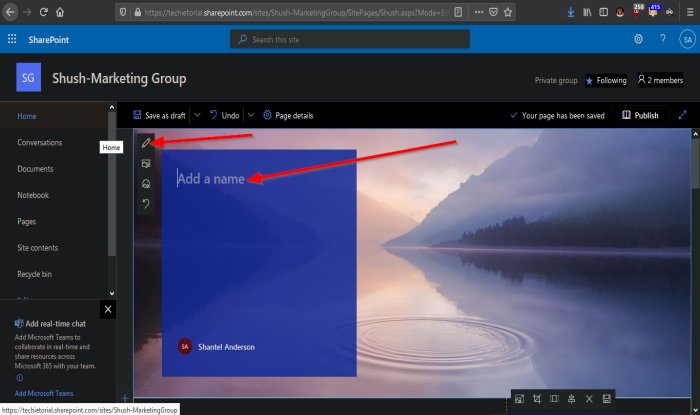This screenshot has height=415, width=700.
Task: Open the Save as draft dropdown arrow
Action: click(197, 115)
